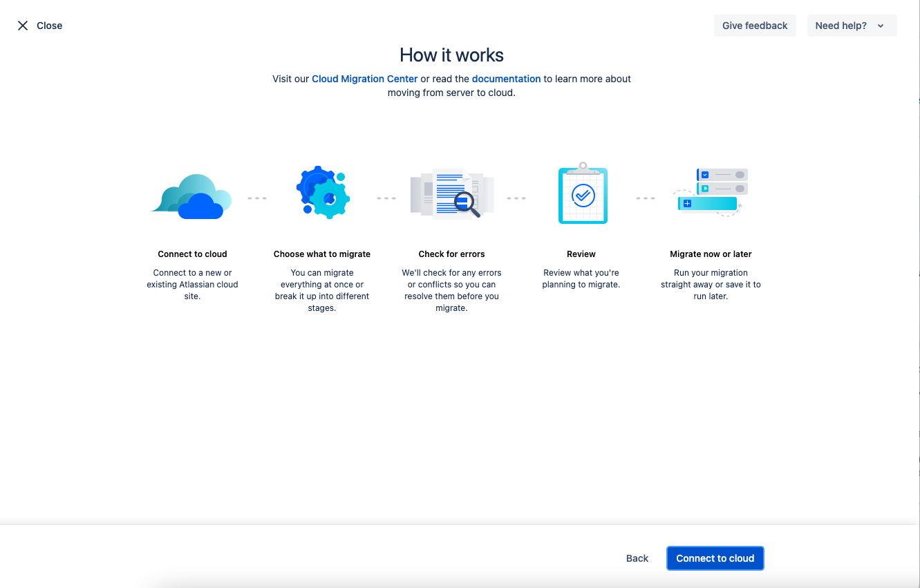The image size is (920, 588).
Task: Select the Connect to cloud step heading
Action: point(192,254)
